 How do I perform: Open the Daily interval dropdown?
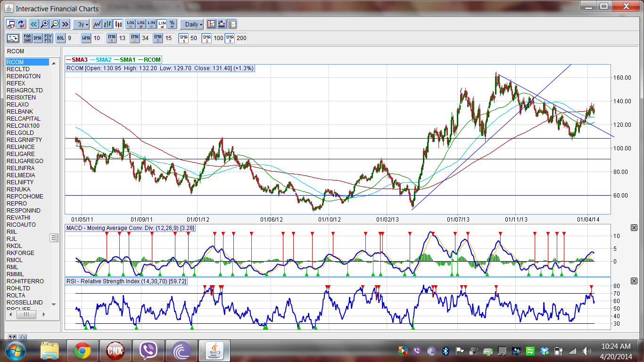[192, 24]
